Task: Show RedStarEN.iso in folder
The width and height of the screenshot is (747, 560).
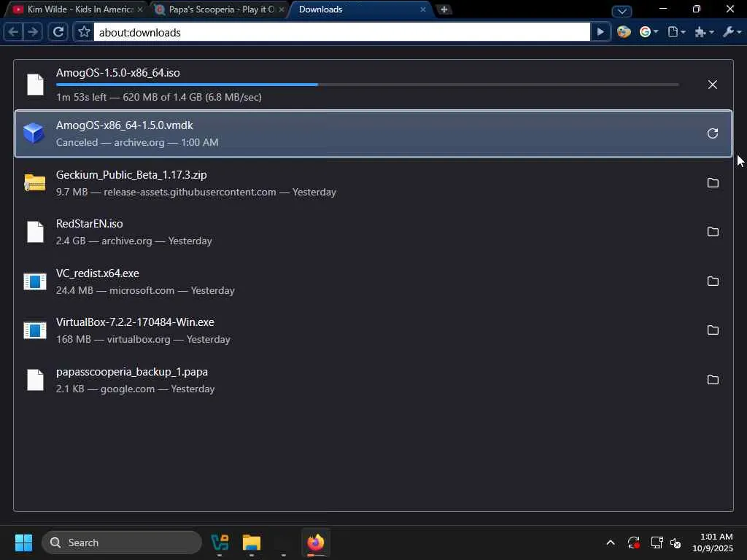Action: coord(713,232)
